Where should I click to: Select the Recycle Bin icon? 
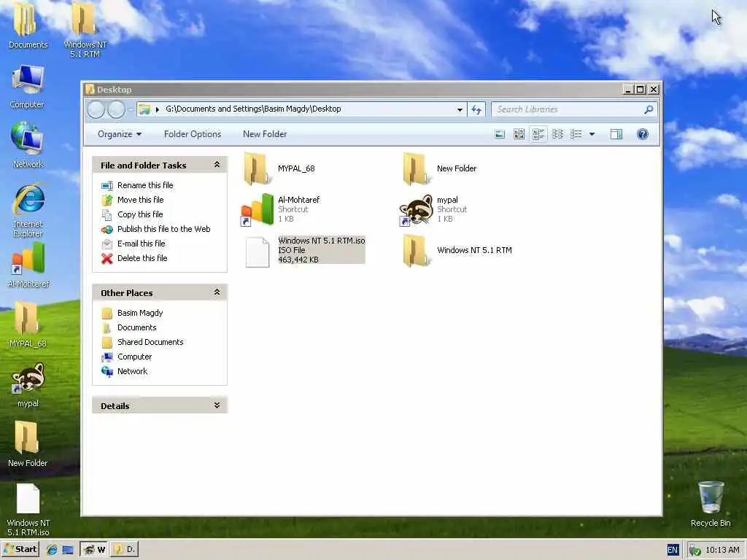[x=711, y=504]
